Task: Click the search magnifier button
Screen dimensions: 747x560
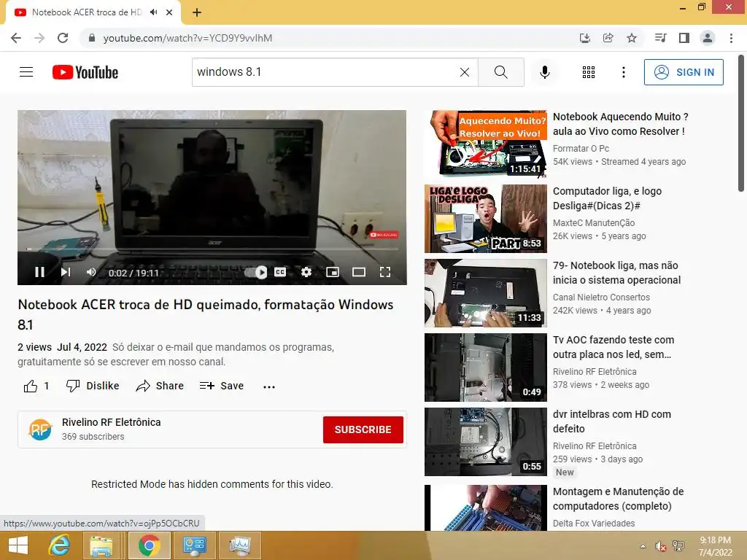Action: [x=500, y=72]
